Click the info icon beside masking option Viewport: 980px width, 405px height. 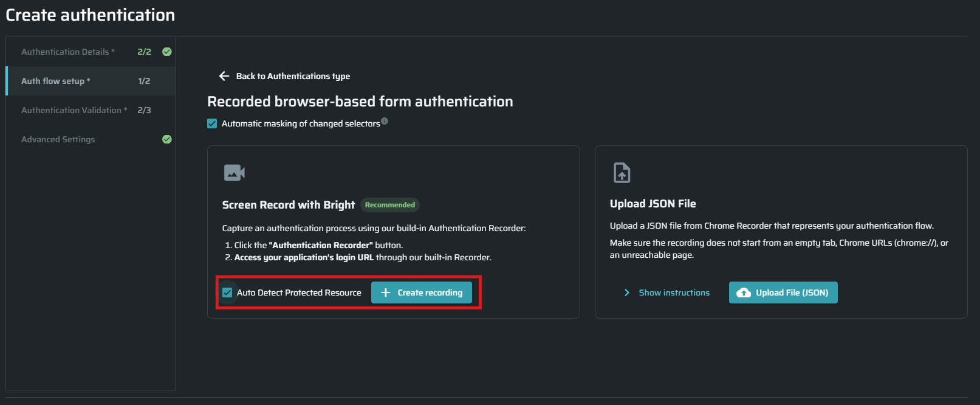[x=385, y=121]
